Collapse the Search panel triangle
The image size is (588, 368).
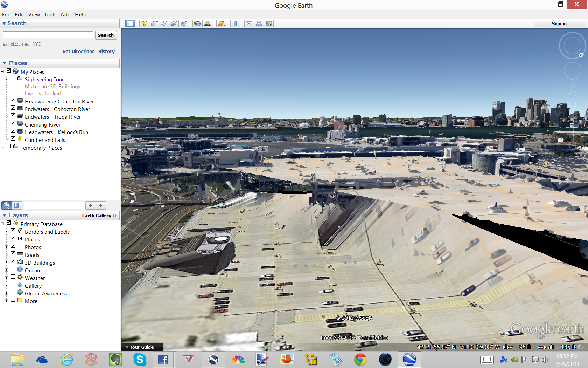pos(4,23)
